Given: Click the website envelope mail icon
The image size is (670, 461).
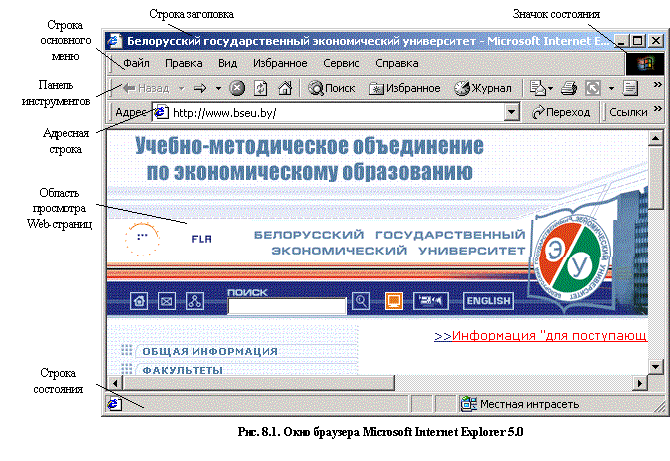Looking at the screenshot, I should 167,301.
